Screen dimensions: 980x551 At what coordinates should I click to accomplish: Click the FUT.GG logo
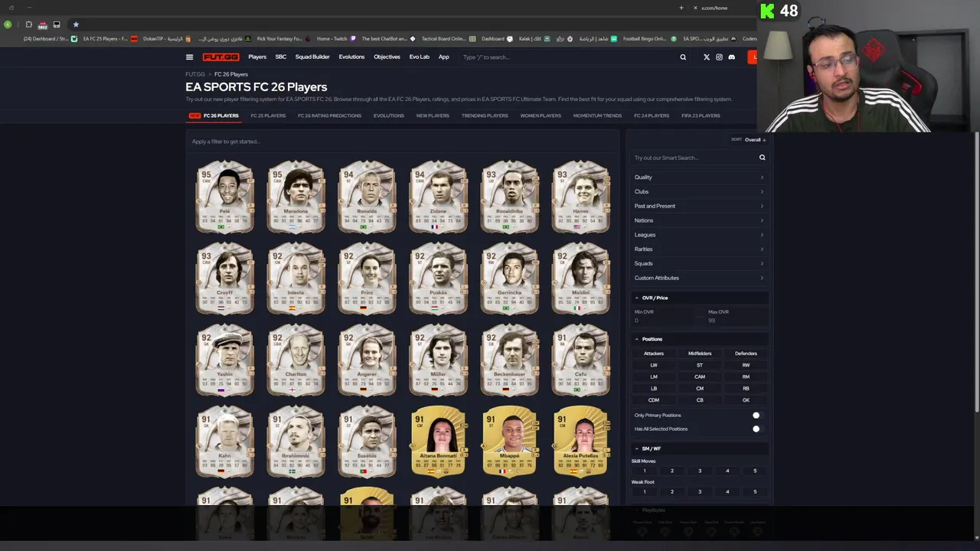[x=220, y=57]
